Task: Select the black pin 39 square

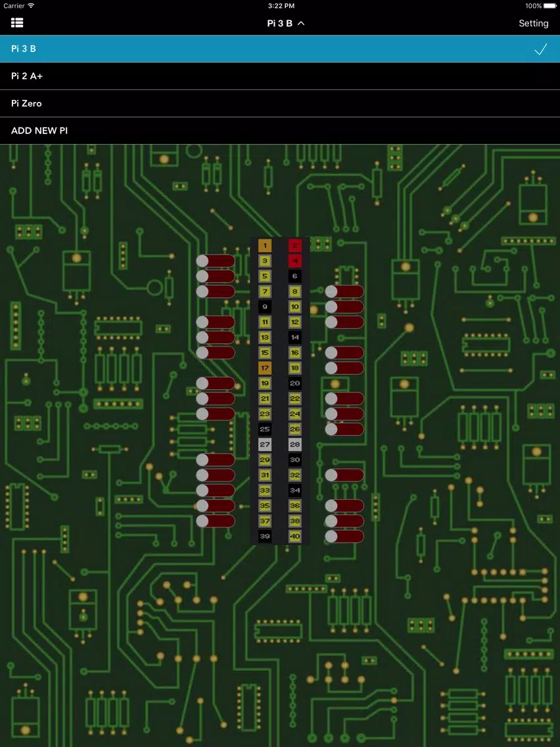Action: tap(265, 536)
